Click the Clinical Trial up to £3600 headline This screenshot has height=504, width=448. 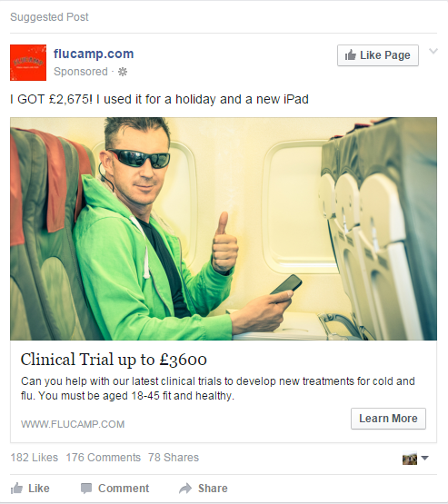pyautogui.click(x=114, y=360)
